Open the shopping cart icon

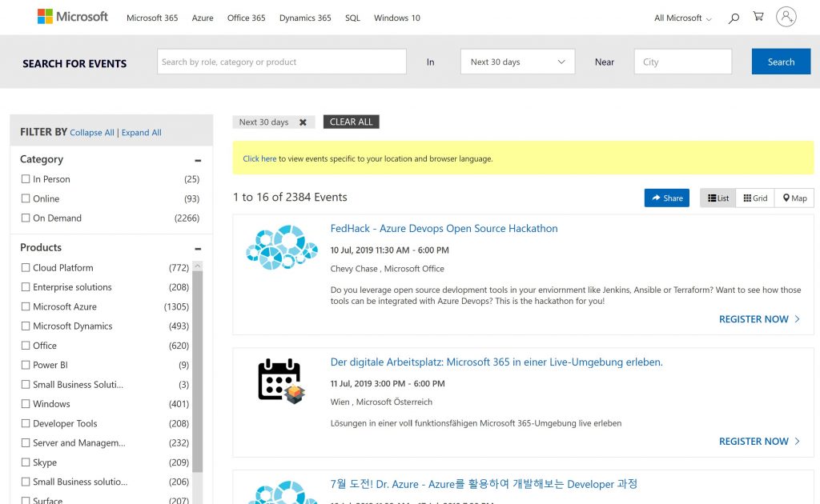tap(758, 17)
